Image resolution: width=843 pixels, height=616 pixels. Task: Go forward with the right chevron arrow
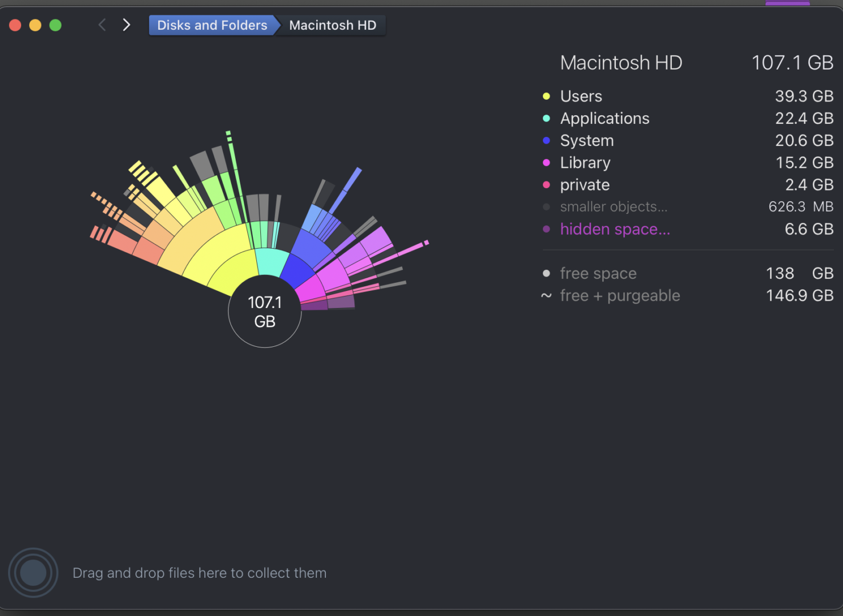point(127,25)
